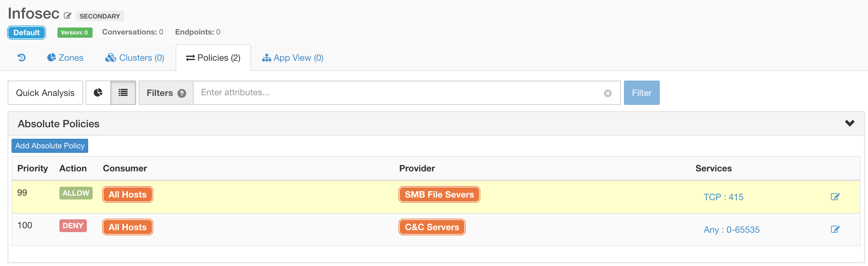Edit the priority 99 ALLOW policy
868x266 pixels.
[x=835, y=197]
